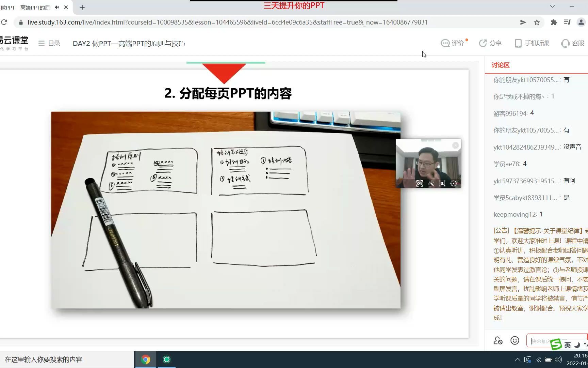This screenshot has height=368, width=588.
Task: Toggle the browser bookmark star
Action: (x=537, y=22)
